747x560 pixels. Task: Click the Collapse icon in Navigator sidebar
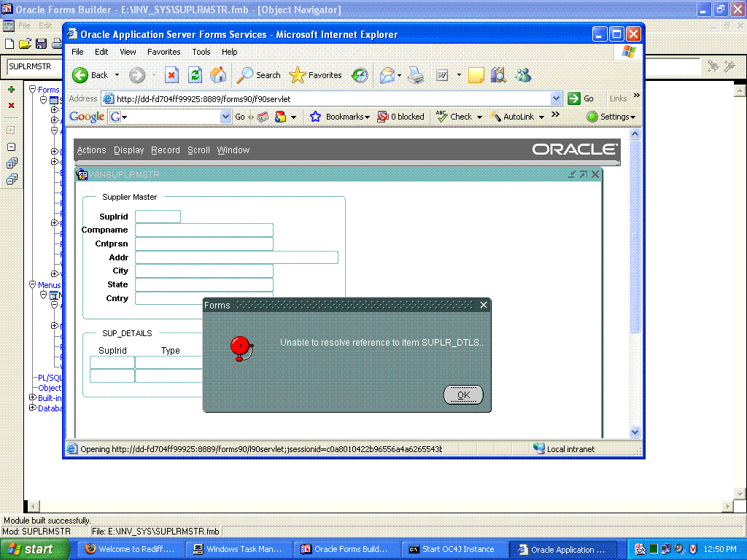click(12, 147)
